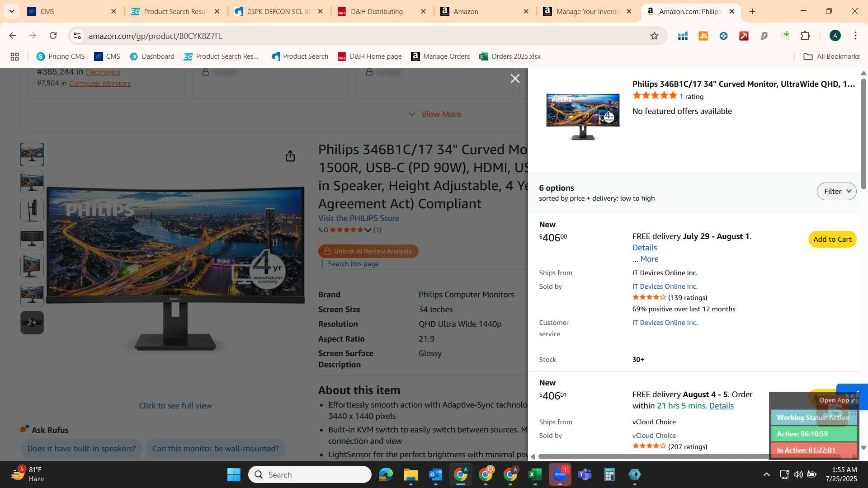Open Details link for August 4-5 delivery
The width and height of the screenshot is (868, 488).
721,406
